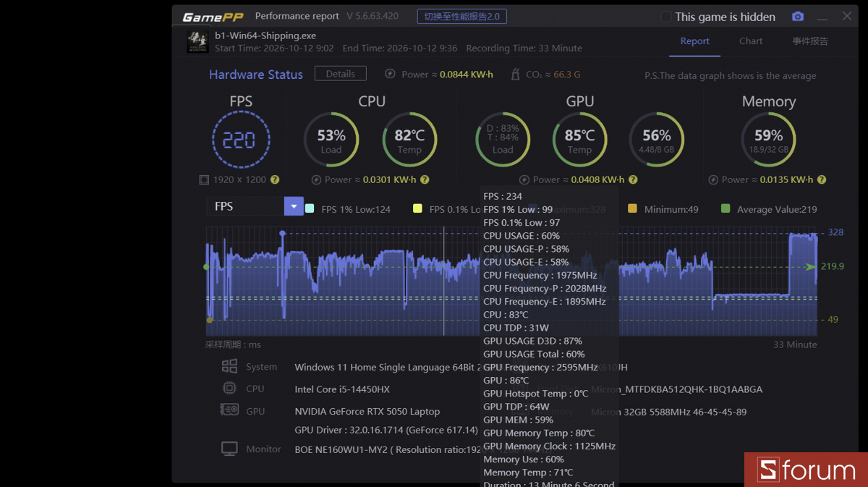Click the Monitor icon in hardware list

[229, 449]
